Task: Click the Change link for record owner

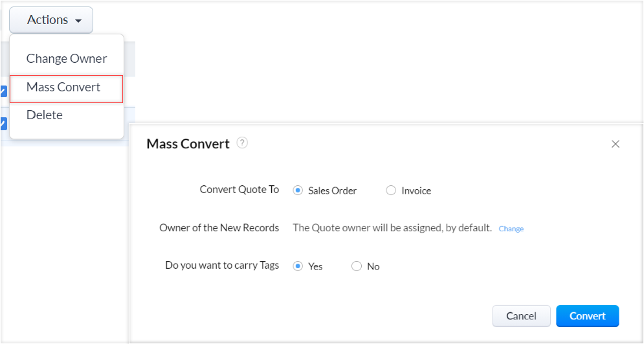Action: 511,229
